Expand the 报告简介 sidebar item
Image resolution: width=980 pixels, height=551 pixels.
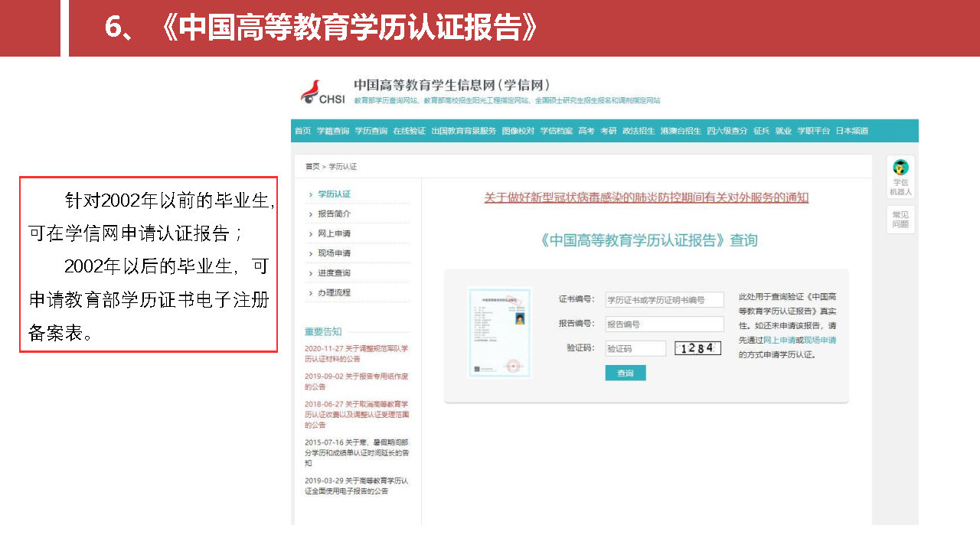pos(334,214)
